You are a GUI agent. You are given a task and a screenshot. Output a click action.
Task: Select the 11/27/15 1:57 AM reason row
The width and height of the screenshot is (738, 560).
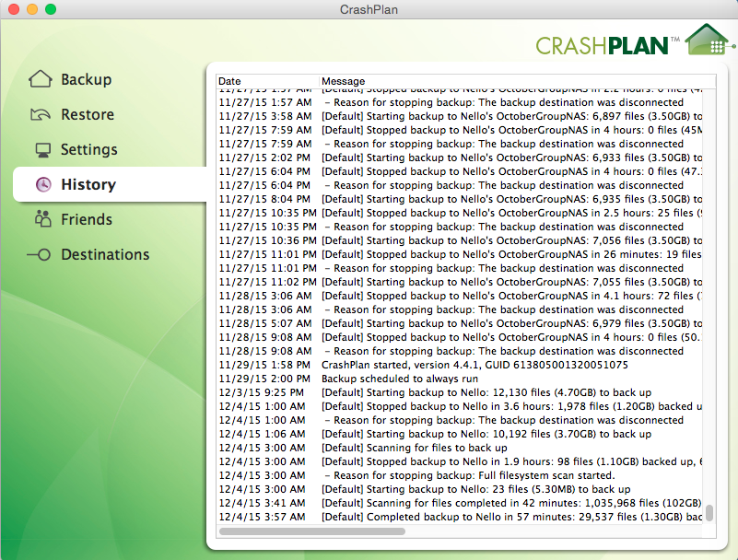tap(460, 102)
